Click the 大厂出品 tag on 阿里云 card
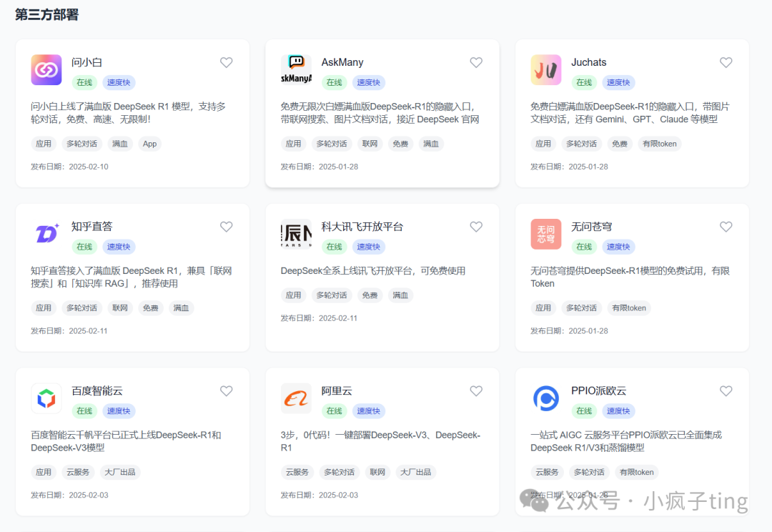 (415, 472)
